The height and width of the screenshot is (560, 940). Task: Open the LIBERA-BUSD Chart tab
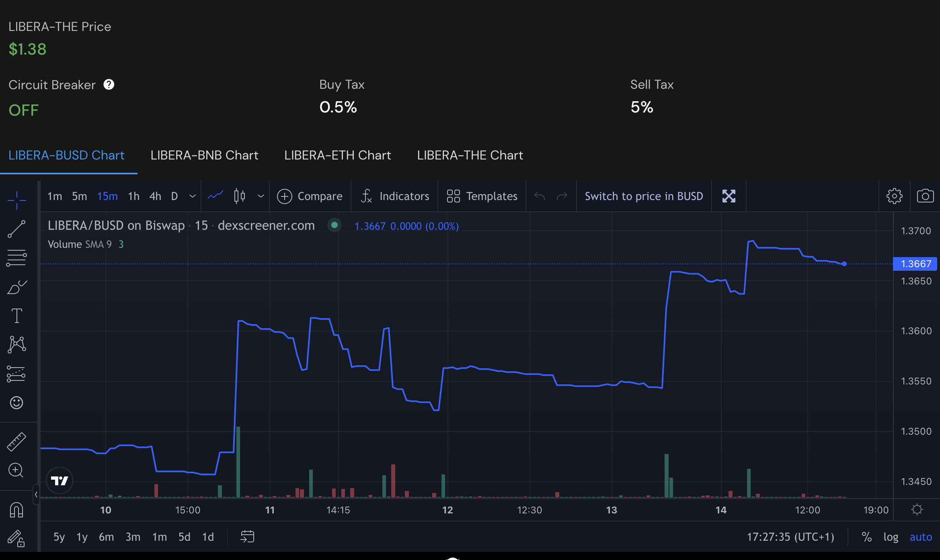click(x=66, y=155)
